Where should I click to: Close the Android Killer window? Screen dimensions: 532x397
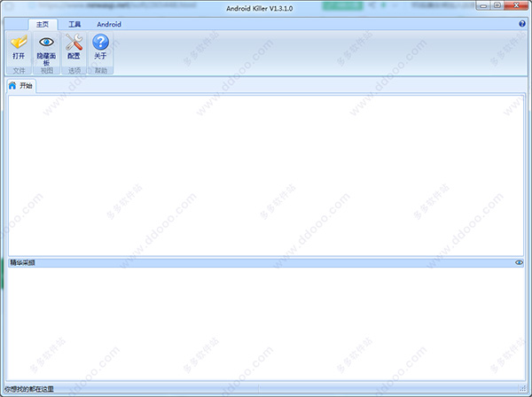click(516, 5)
